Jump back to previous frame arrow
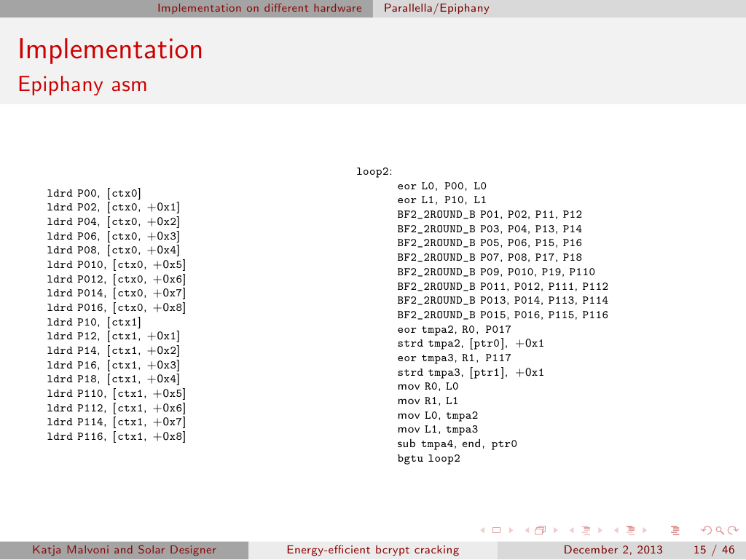746x560 pixels. tap(527, 530)
